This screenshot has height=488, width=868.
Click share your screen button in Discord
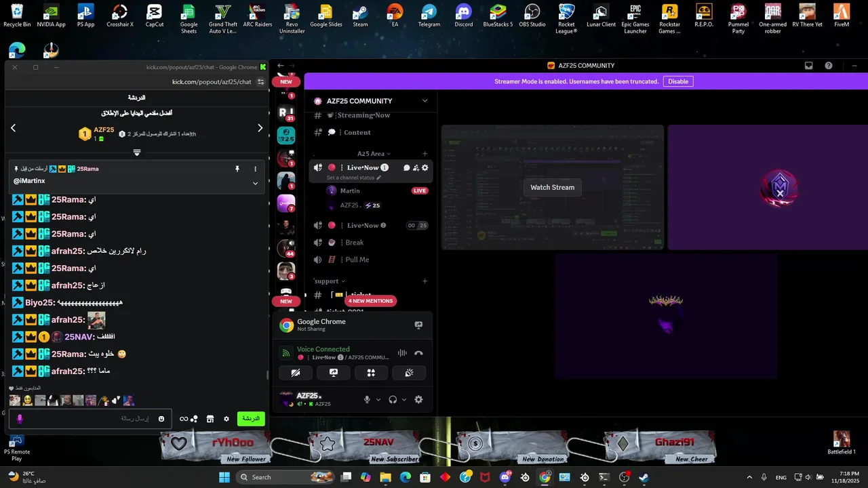point(334,373)
